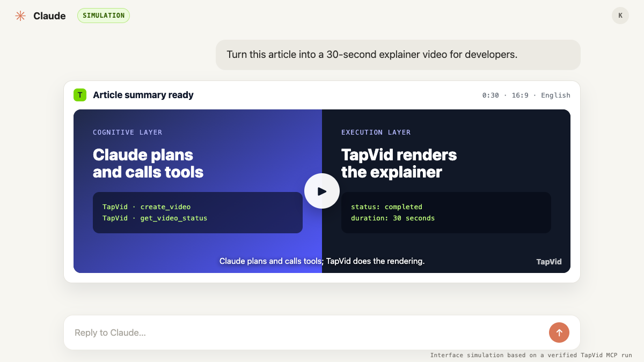This screenshot has height=362, width=644.
Task: Click the 'duration: 30 seconds' line
Action: pyautogui.click(x=393, y=218)
